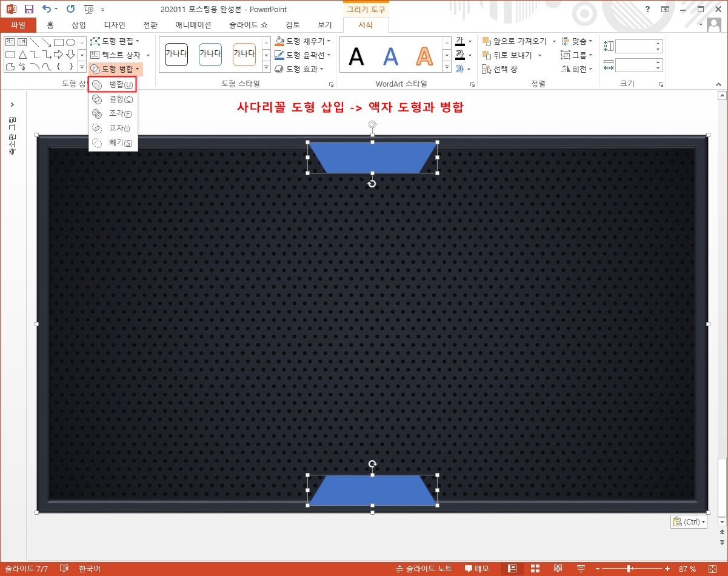Click the 앞으로 가져오기 (Bring Forward) button

(x=515, y=41)
